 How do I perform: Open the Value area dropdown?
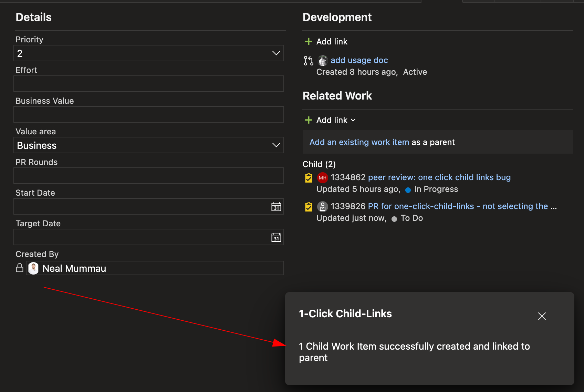pos(276,145)
